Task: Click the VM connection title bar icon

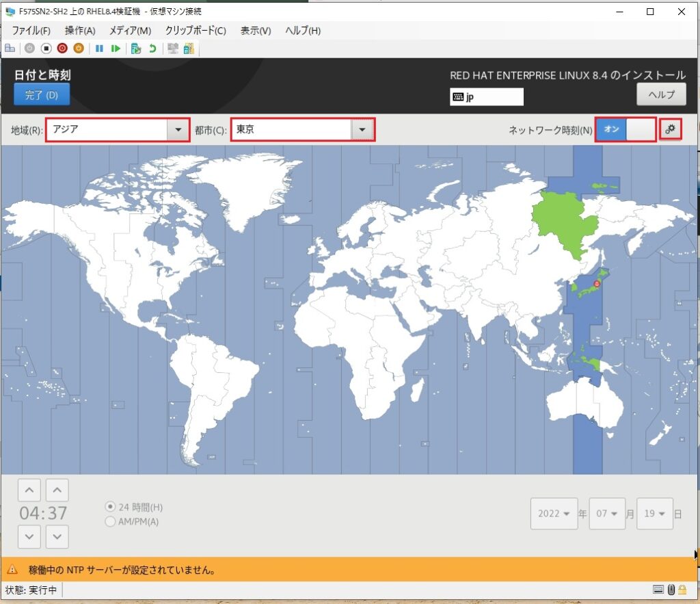Action: coord(10,12)
